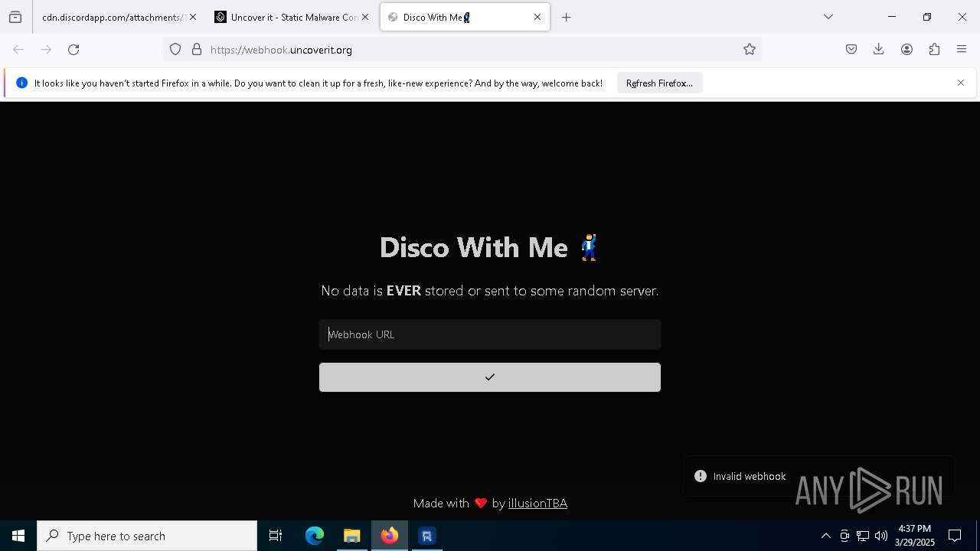Open File Explorer from taskbar

coord(351,536)
